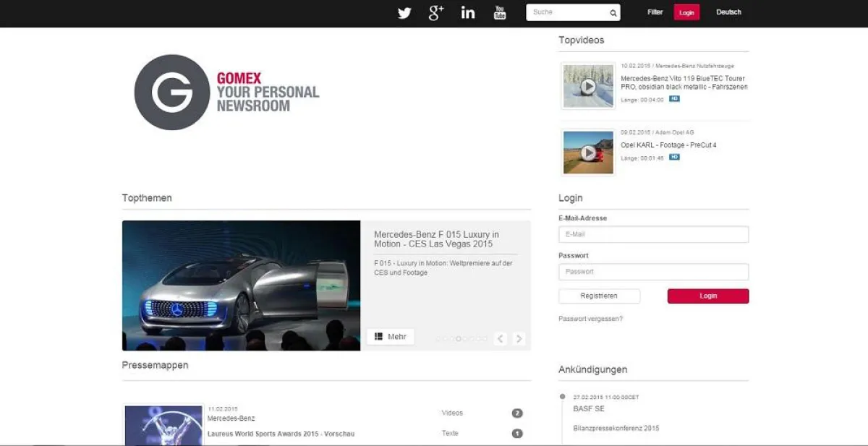Image resolution: width=868 pixels, height=446 pixels.
Task: Click the F 015 Weltpremiere description text
Action: tap(443, 268)
